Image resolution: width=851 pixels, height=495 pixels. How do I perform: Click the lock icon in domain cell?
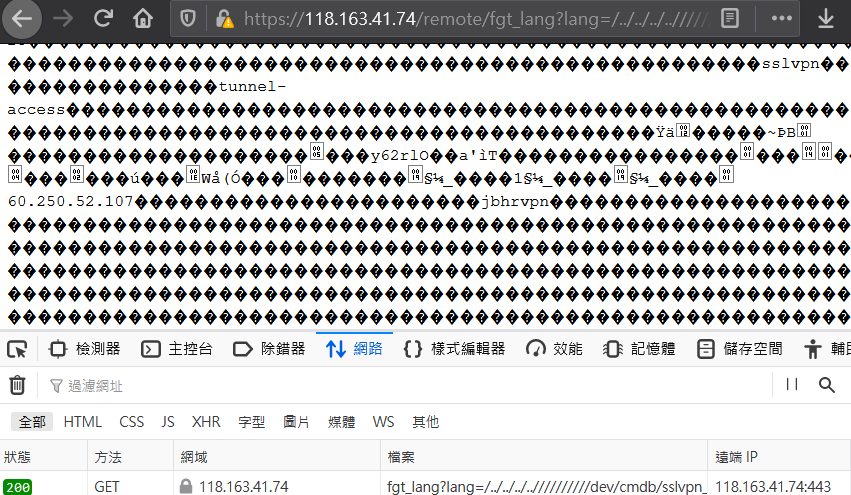pos(186,486)
